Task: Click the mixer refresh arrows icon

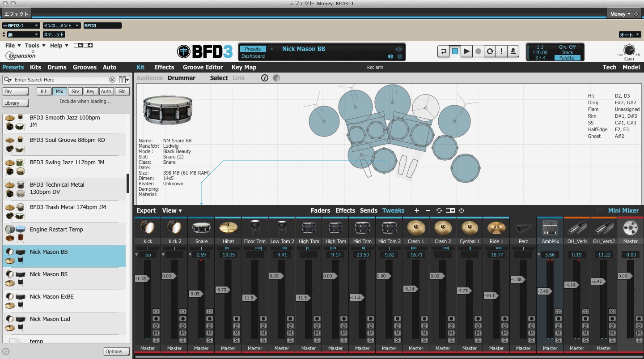Action: 439,210
